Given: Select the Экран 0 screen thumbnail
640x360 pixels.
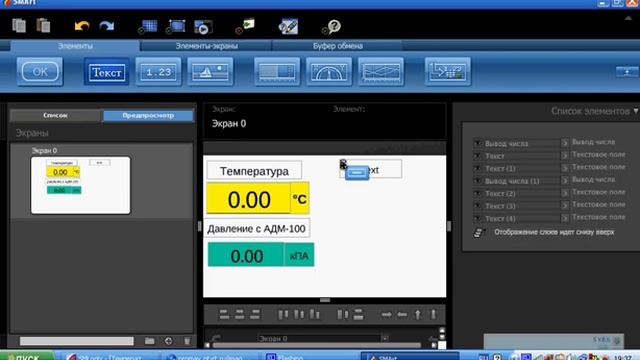Looking at the screenshot, I should 80,185.
